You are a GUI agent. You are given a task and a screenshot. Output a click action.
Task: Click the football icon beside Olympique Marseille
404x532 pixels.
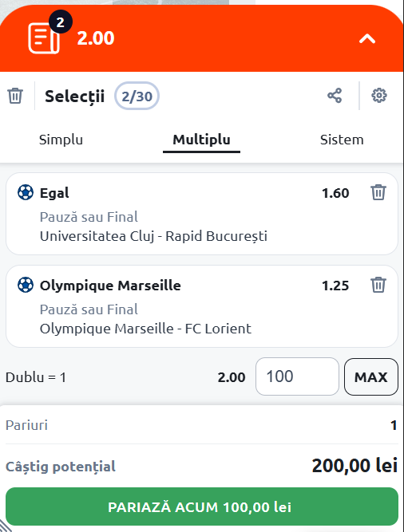[26, 285]
